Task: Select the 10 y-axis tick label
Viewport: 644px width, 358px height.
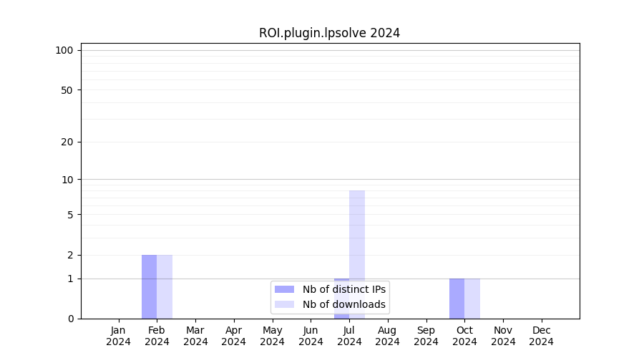Action: 67,180
